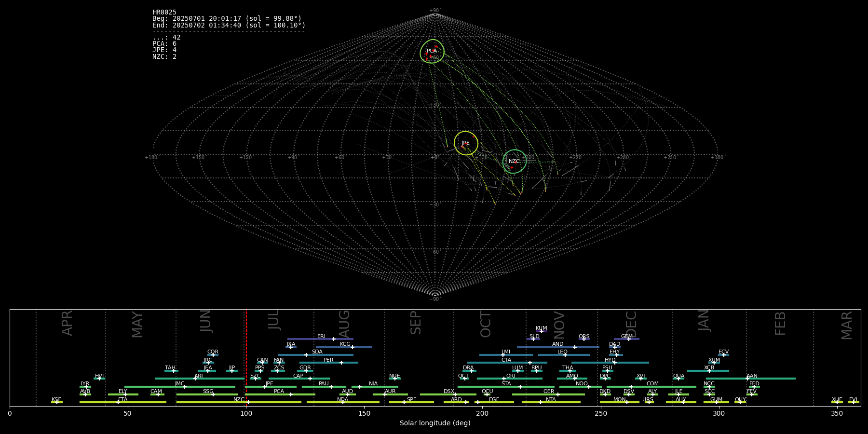Click the AAN shower label
The width and height of the screenshot is (868, 434).
(x=752, y=376)
